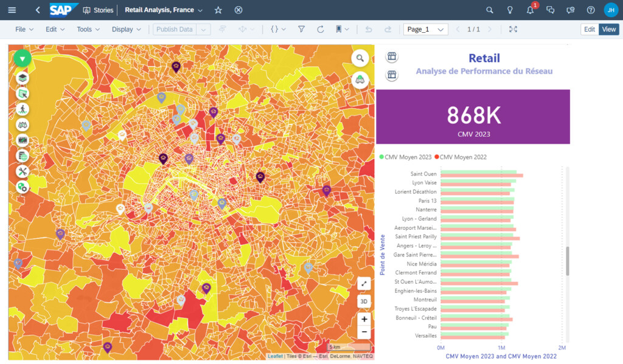Open the map layers stack tool

tap(23, 78)
